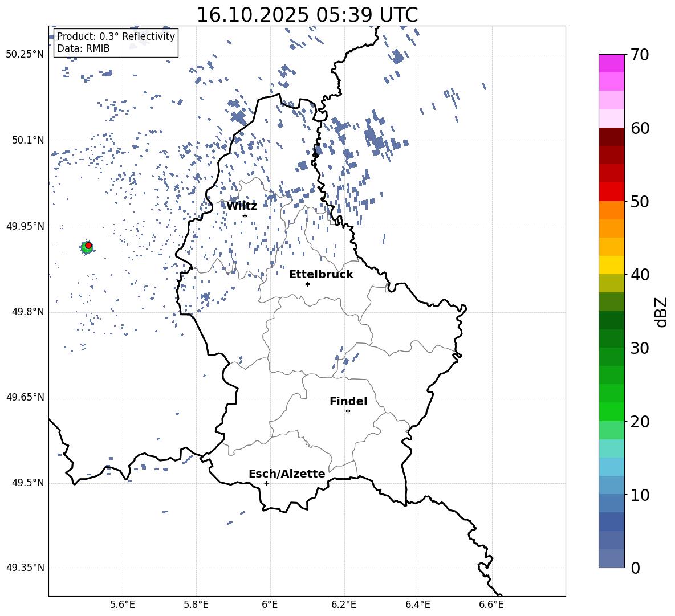The width and height of the screenshot is (675, 616).
Task: Click the colorbar tick value 40
Action: point(640,275)
